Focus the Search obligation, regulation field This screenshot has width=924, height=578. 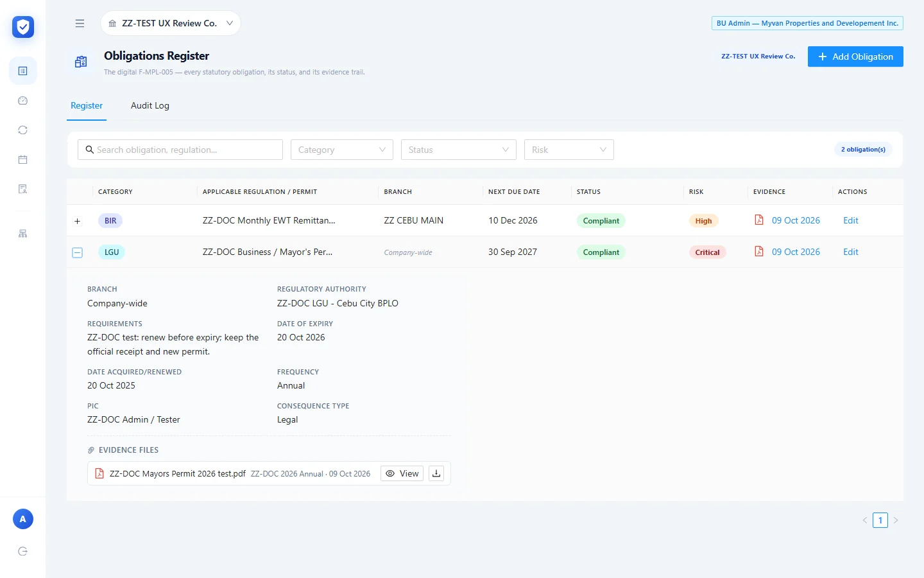point(180,150)
